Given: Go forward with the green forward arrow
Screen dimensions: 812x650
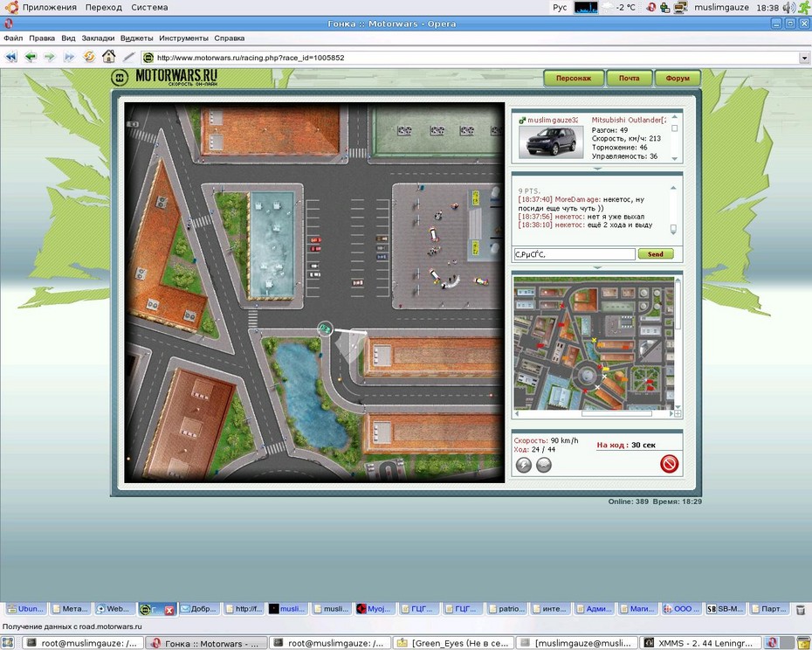Looking at the screenshot, I should (x=49, y=57).
